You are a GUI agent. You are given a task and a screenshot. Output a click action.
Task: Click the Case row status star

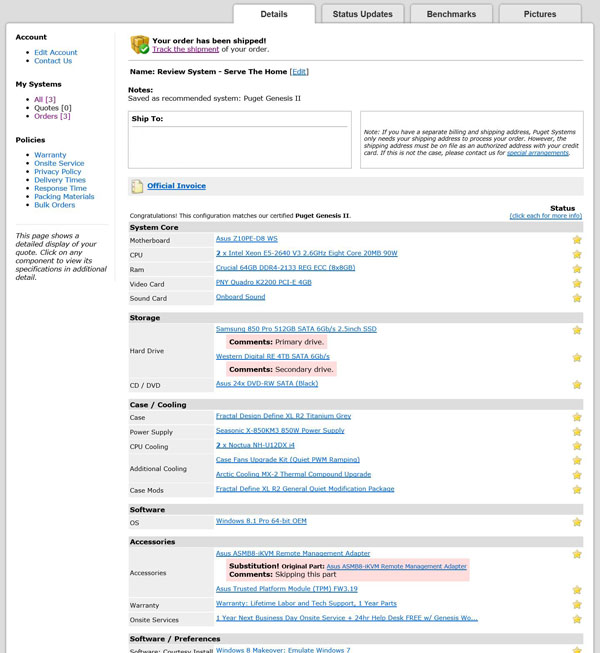[x=577, y=417]
